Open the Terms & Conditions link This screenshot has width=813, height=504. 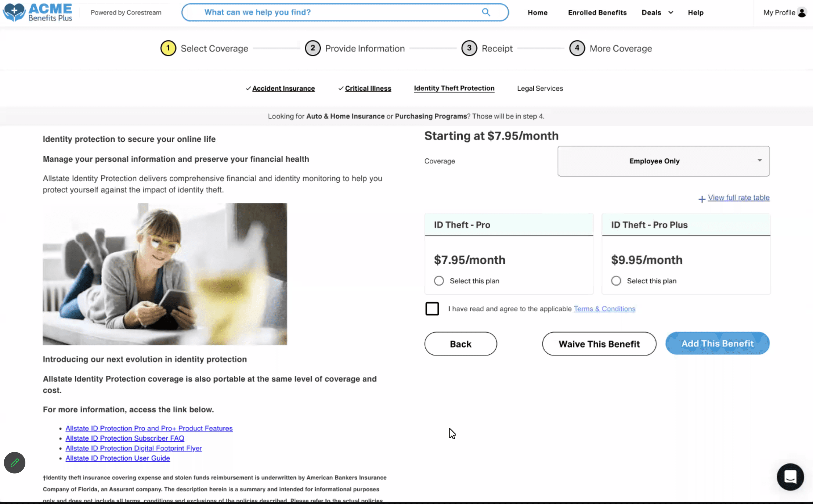click(x=604, y=309)
